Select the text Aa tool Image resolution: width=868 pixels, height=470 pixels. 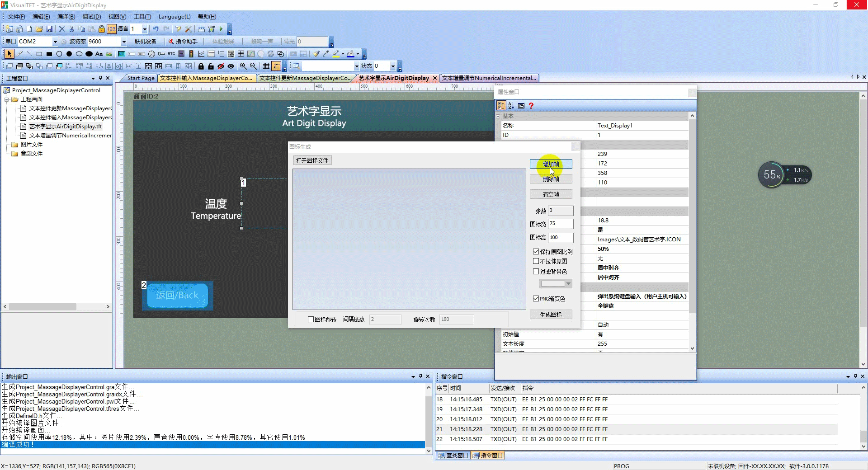point(99,54)
